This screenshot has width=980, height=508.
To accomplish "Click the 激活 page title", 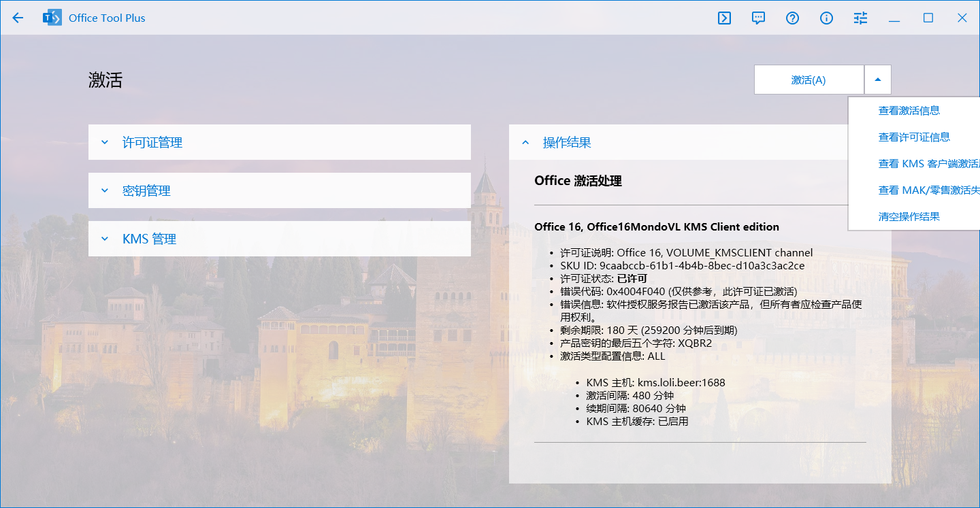I will [105, 80].
